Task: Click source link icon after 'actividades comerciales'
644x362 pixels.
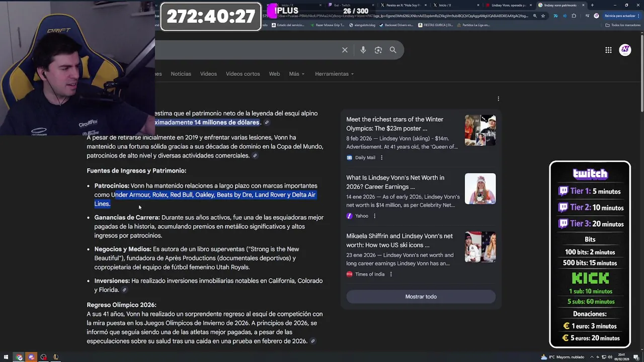Action: 255,156
